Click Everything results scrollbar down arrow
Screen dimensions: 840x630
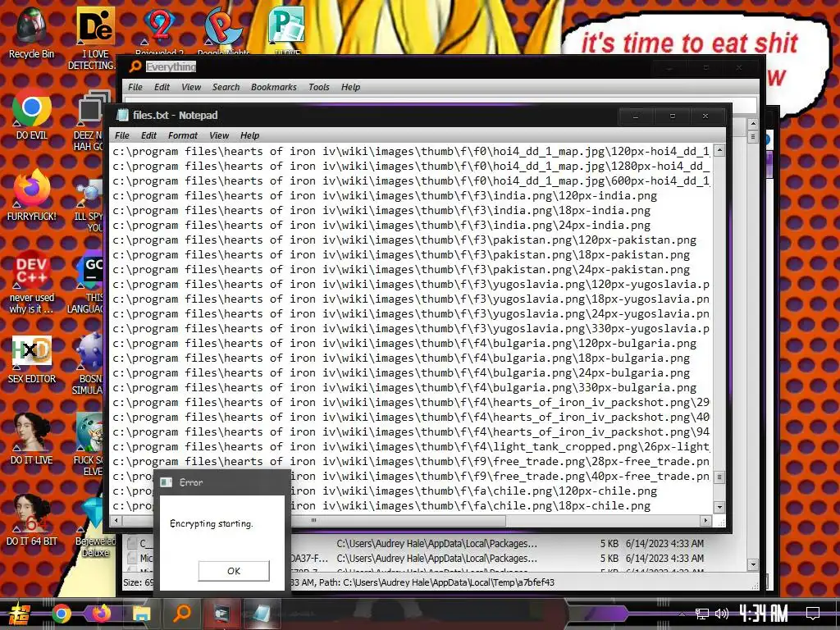pos(753,564)
